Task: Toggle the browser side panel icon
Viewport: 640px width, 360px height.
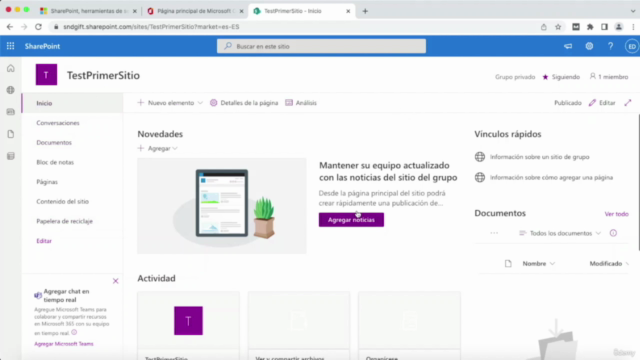Action: [x=604, y=27]
